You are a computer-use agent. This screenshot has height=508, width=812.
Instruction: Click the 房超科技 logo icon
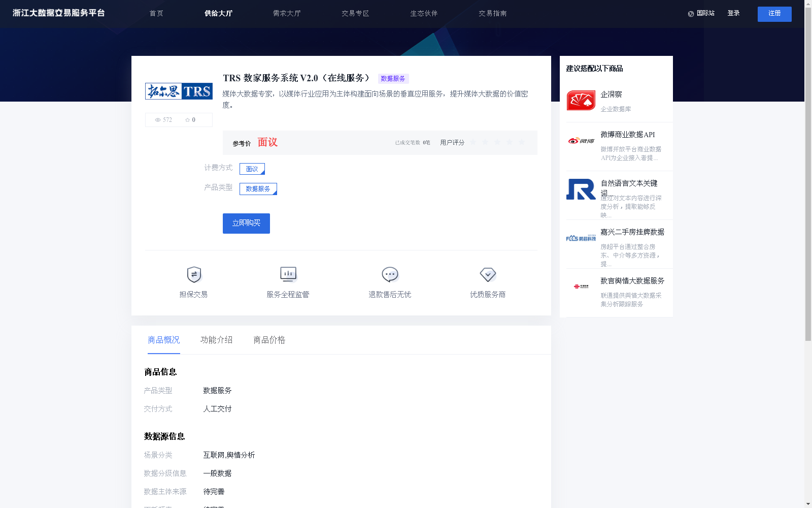pyautogui.click(x=581, y=238)
